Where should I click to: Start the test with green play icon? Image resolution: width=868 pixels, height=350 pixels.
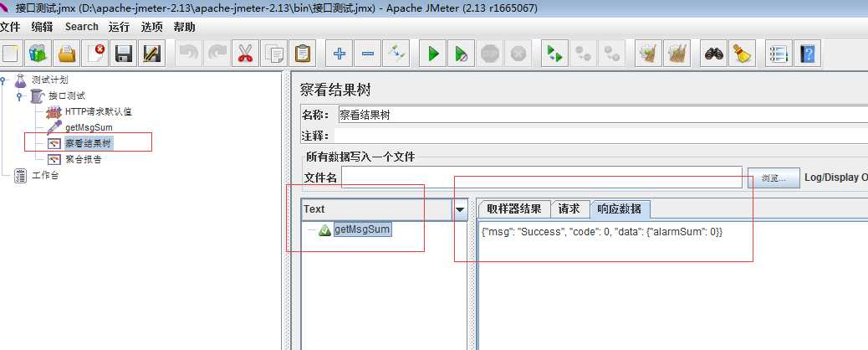coord(433,54)
